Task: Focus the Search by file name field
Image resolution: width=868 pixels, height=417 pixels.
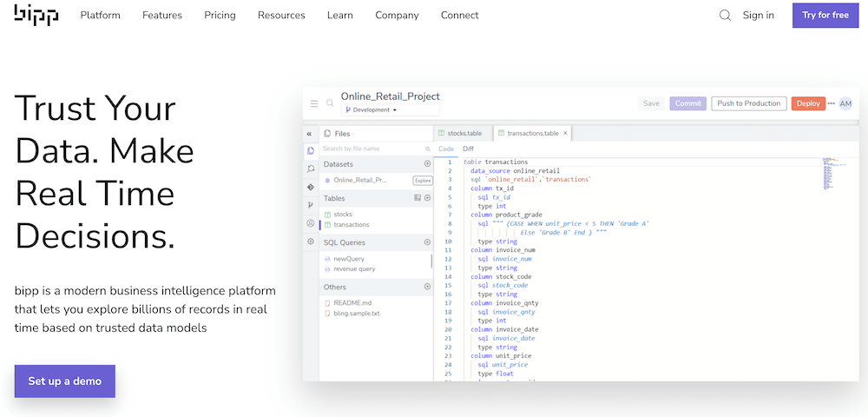Action: (x=376, y=149)
